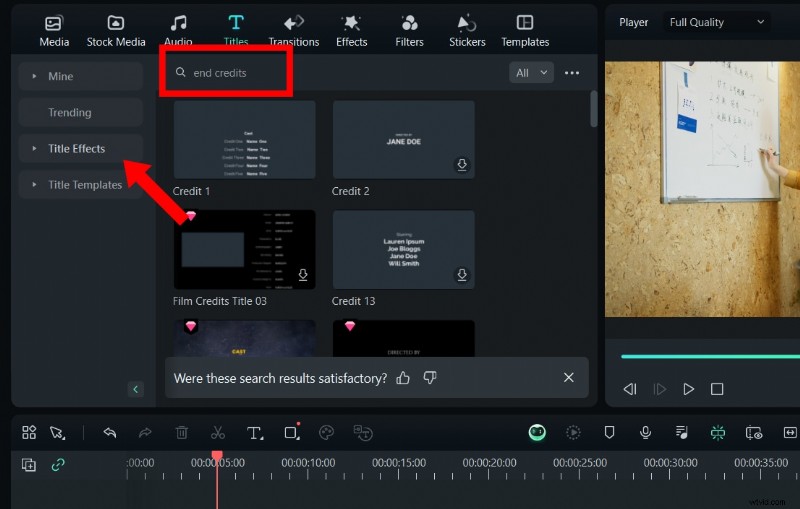The image size is (800, 509).
Task: Open the Full Quality playback dropdown
Action: [x=716, y=22]
